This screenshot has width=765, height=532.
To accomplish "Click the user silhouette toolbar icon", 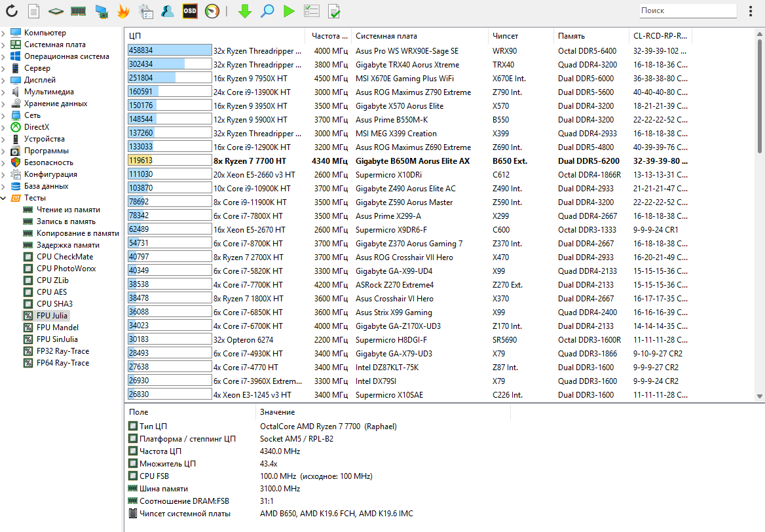I will click(x=168, y=10).
